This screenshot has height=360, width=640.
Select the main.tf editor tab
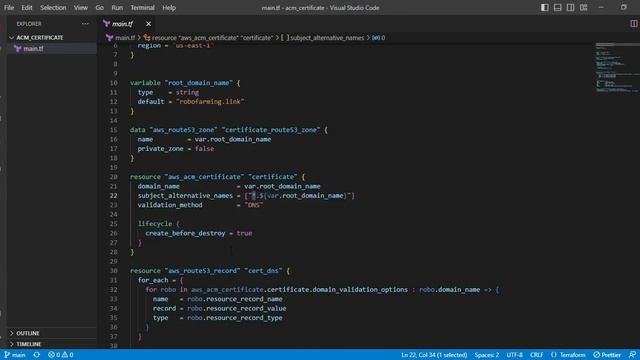tap(122, 24)
